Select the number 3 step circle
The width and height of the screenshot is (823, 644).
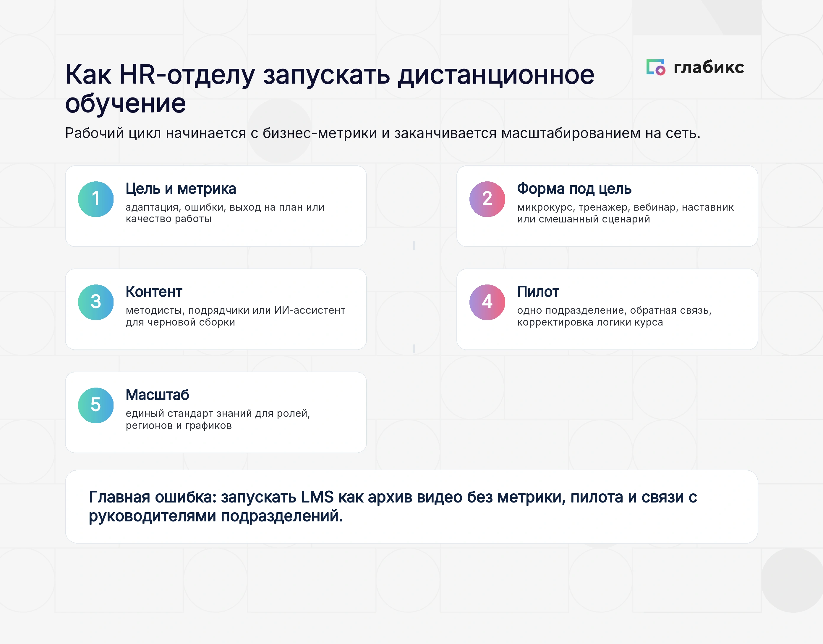tap(96, 302)
